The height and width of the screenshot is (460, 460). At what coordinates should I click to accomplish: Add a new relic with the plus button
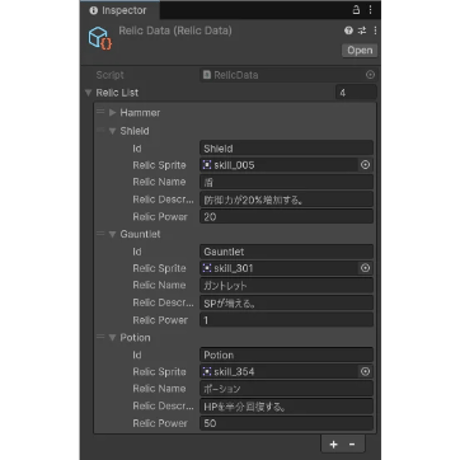(333, 444)
